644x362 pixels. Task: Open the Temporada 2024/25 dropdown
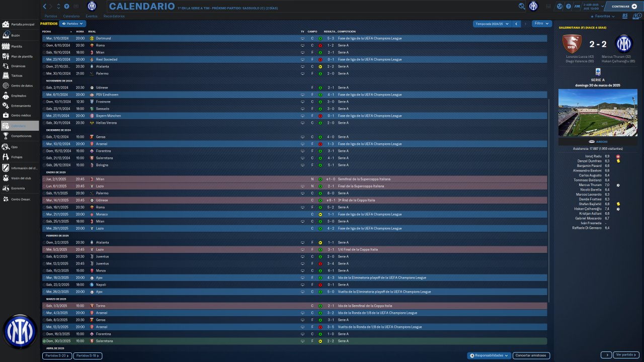pos(492,24)
